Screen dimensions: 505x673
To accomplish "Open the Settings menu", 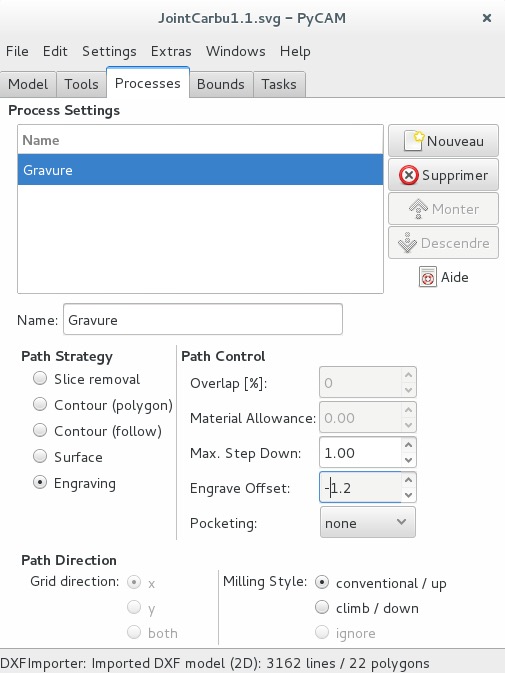I will click(x=109, y=51).
